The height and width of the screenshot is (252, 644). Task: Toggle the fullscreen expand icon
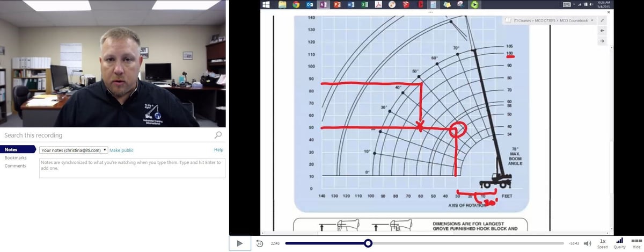602,20
